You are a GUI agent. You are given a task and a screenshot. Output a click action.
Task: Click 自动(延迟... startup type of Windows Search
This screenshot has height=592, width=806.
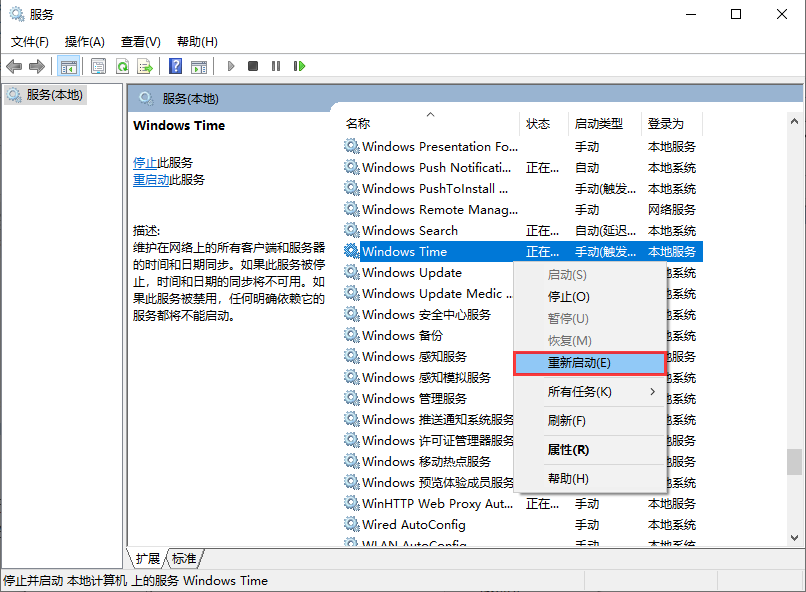[x=606, y=231]
